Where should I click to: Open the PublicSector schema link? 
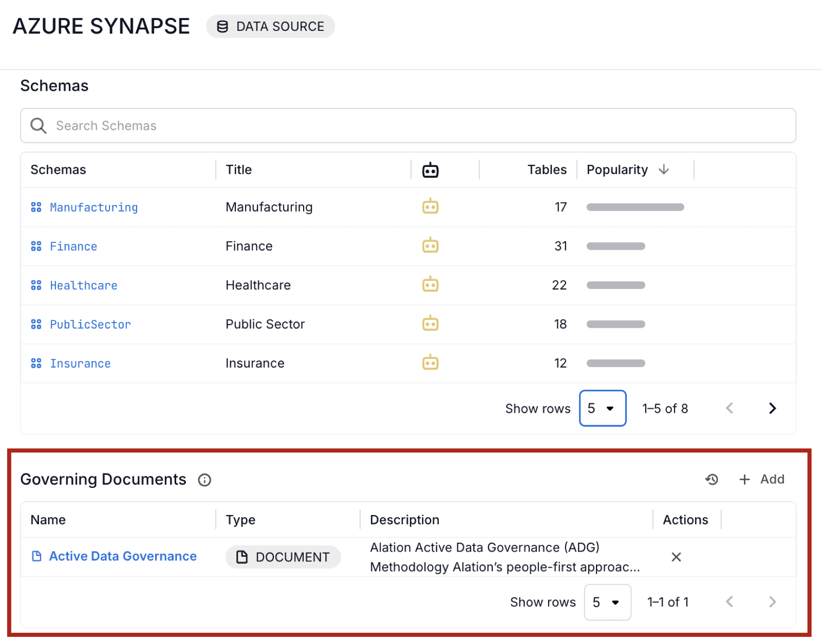(90, 325)
